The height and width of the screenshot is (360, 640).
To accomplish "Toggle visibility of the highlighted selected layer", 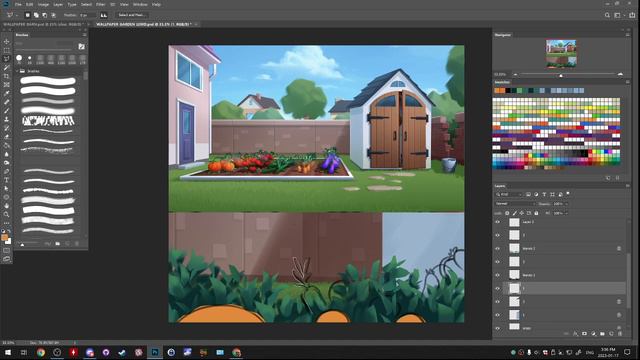I will pyautogui.click(x=498, y=289).
